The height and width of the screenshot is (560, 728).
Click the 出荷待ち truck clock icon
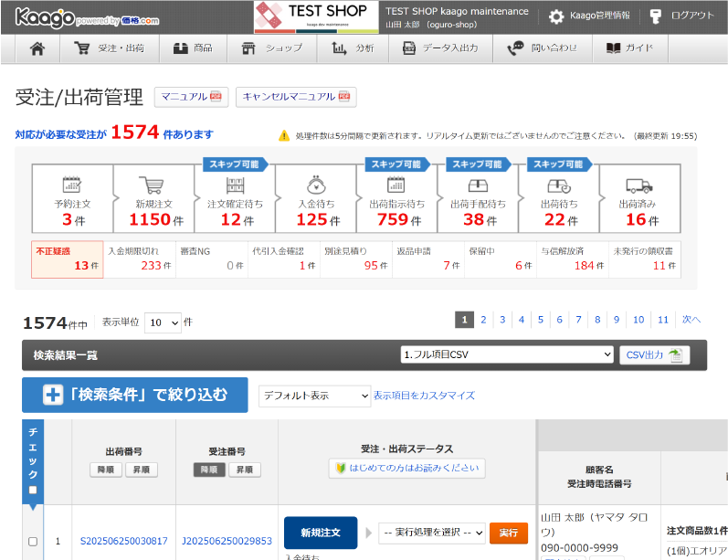point(559,185)
